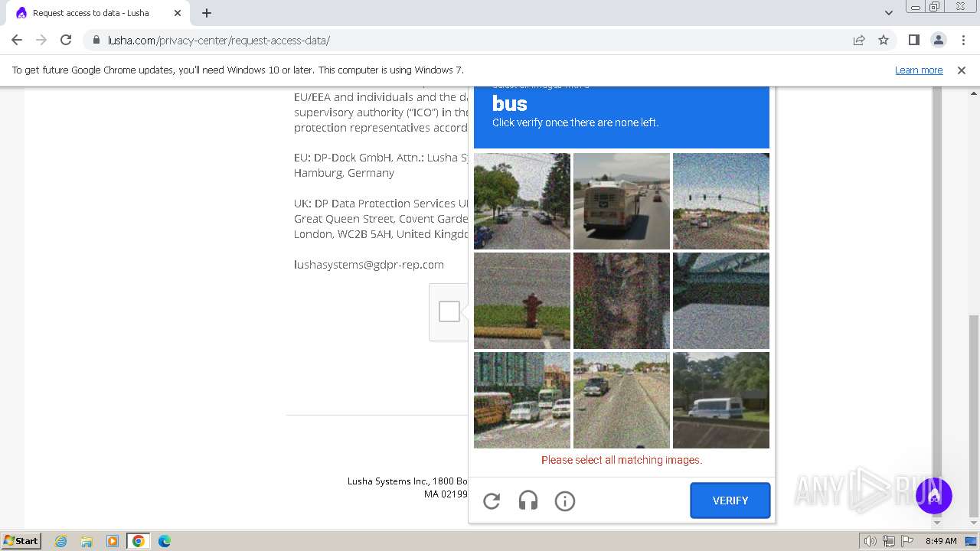The height and width of the screenshot is (551, 980).
Task: Dismiss the Chrome update notification bar
Action: tap(962, 70)
